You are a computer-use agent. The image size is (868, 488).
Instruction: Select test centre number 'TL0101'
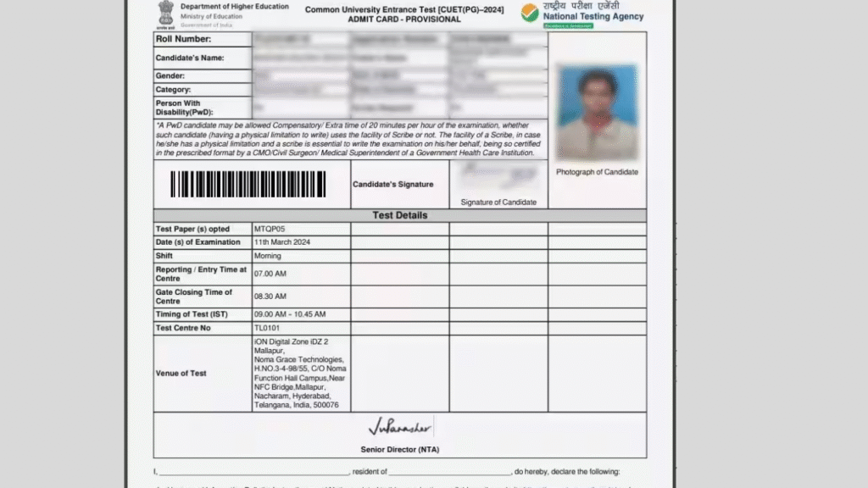click(x=267, y=328)
